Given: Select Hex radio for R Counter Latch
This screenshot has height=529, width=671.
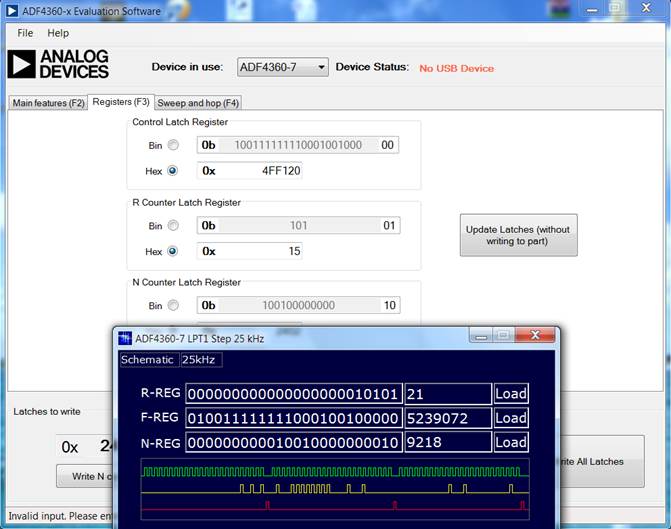Looking at the screenshot, I should click(x=172, y=251).
